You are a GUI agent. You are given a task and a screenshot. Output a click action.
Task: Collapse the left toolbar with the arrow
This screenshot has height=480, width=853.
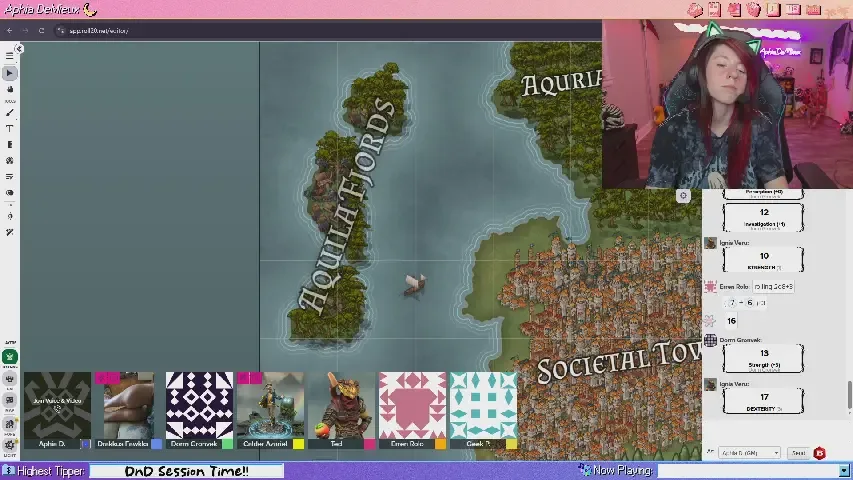(19, 49)
